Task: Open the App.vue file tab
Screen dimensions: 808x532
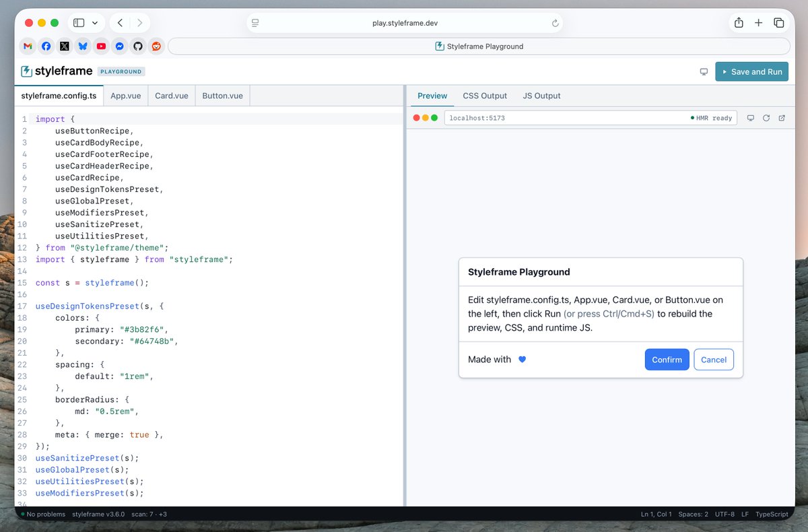Action: pos(126,96)
